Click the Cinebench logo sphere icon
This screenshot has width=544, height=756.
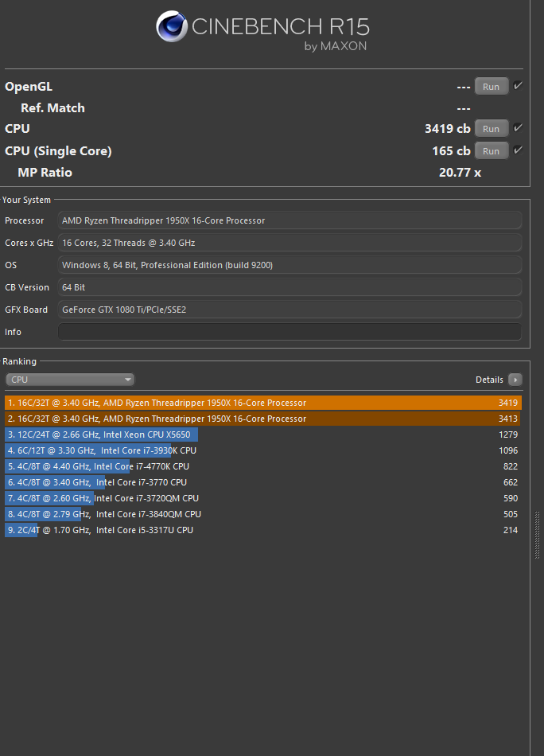tap(172, 26)
